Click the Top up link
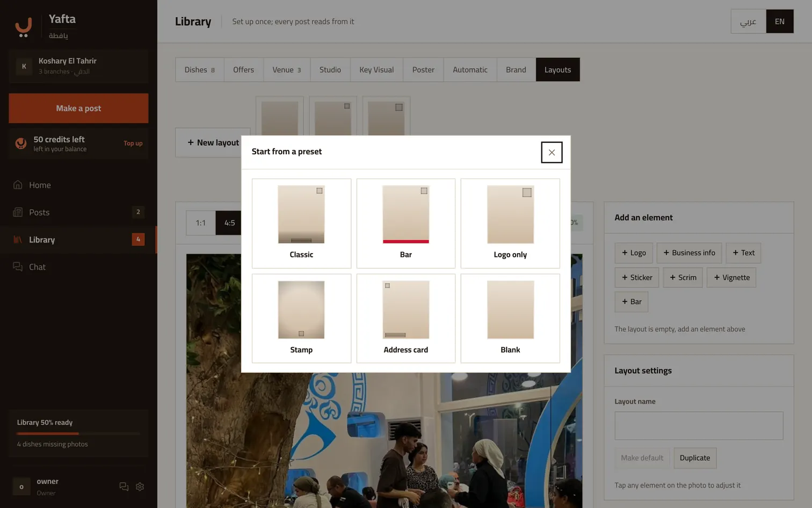This screenshot has height=508, width=812. (x=133, y=144)
